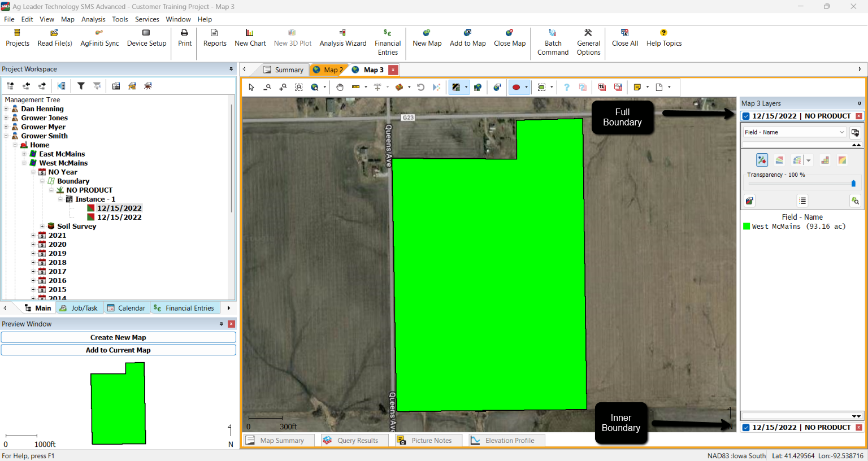868x461 pixels.
Task: Open the Analysis menu
Action: pos(93,19)
